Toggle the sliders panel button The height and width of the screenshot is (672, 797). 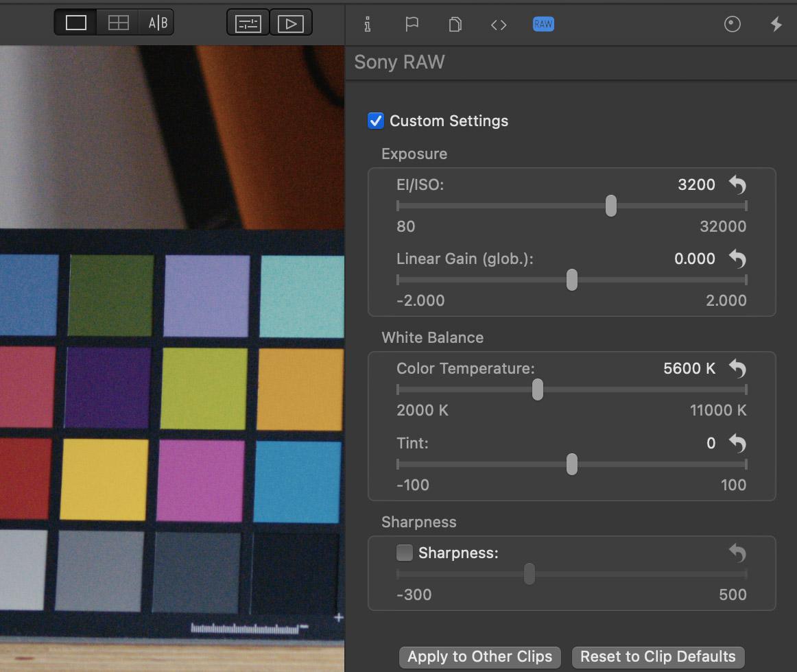[248, 23]
